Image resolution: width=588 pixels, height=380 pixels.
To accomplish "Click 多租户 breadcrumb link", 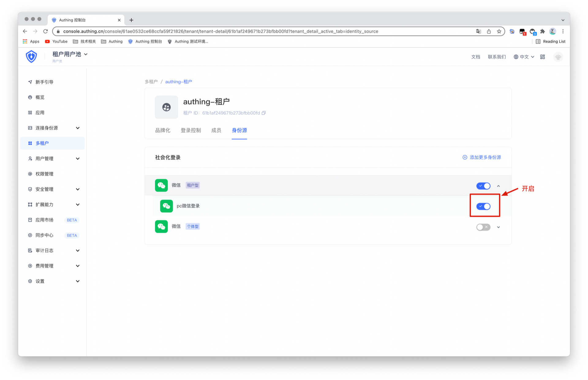I will pyautogui.click(x=151, y=82).
